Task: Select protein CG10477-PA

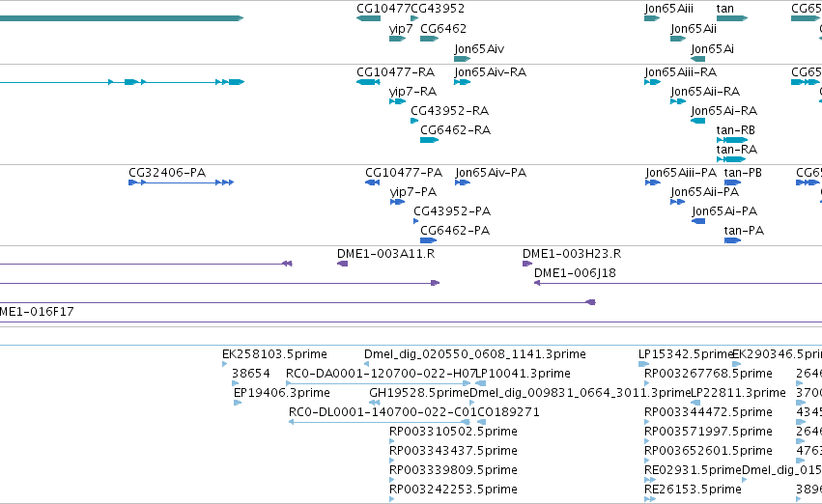Action: 404,173
